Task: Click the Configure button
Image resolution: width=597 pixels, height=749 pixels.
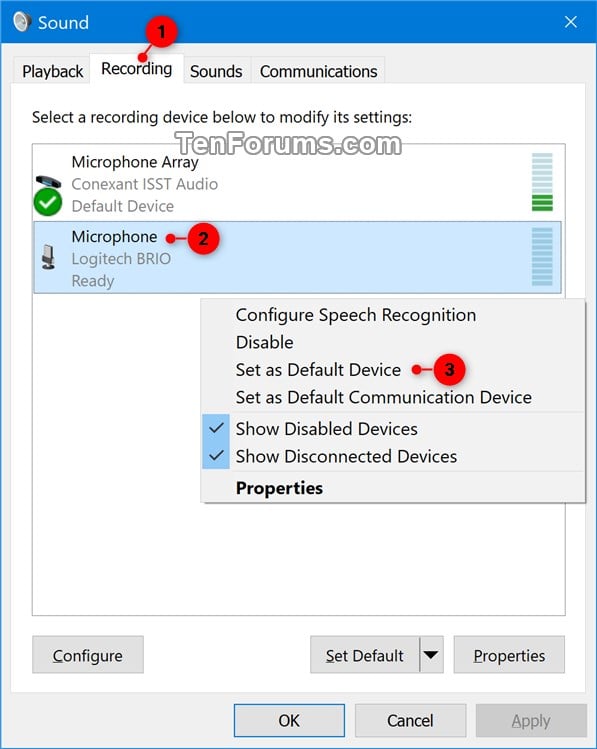Action: 88,654
